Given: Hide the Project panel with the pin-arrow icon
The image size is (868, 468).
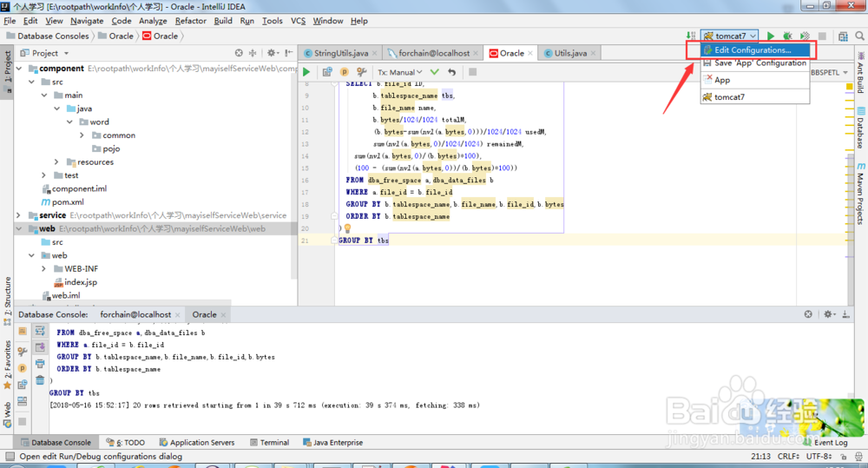Looking at the screenshot, I should point(288,53).
